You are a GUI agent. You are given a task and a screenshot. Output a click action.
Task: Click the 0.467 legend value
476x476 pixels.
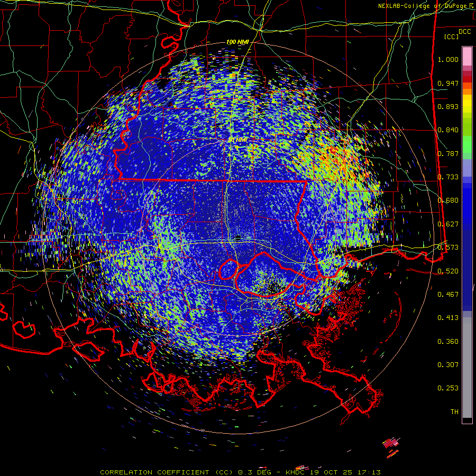click(448, 295)
